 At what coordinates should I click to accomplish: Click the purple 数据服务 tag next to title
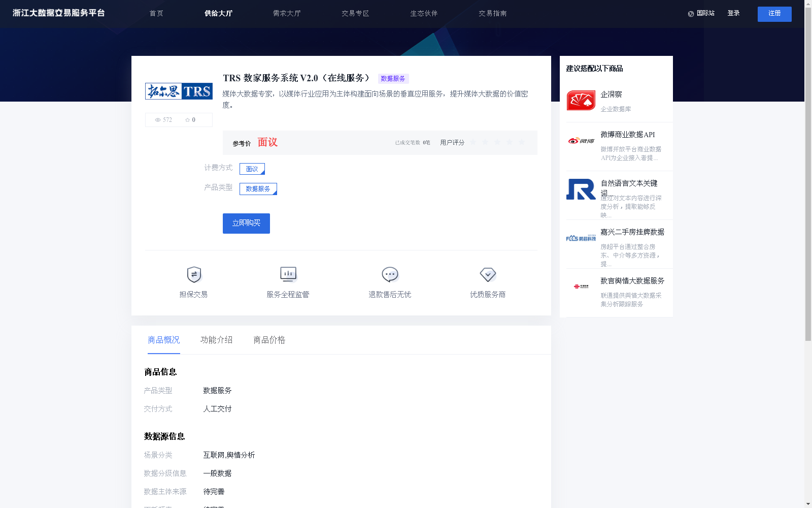(393, 79)
